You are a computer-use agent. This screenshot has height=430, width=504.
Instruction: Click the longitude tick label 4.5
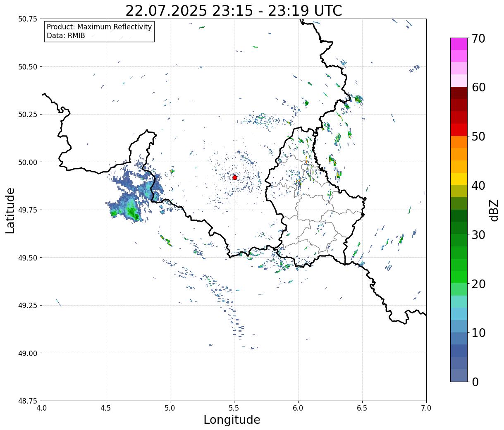(x=106, y=408)
